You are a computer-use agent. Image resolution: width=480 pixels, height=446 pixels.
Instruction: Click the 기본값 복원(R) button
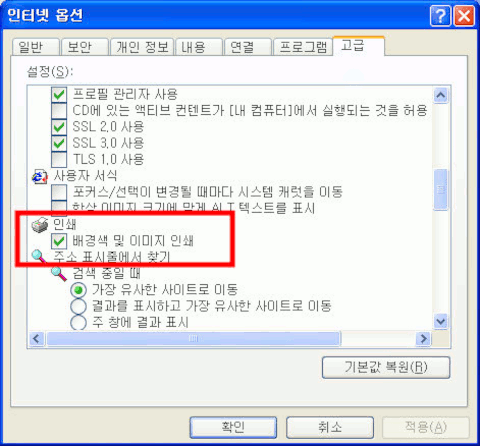[x=386, y=368]
